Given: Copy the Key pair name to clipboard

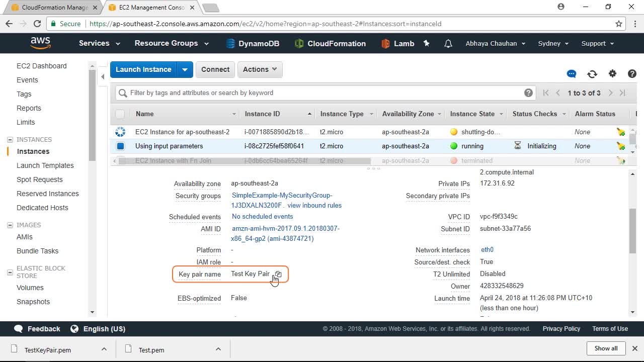Looking at the screenshot, I should [x=278, y=274].
